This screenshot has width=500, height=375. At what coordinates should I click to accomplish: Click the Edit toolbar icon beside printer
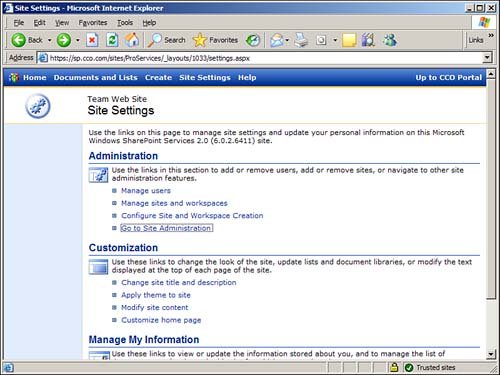coord(321,40)
